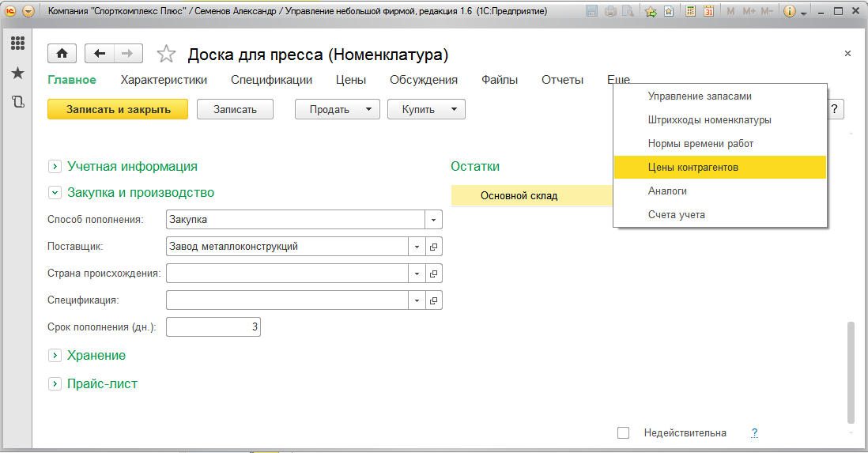Viewport: 868px width, 453px height.
Task: Open the calendar icon in title bar
Action: point(708,12)
